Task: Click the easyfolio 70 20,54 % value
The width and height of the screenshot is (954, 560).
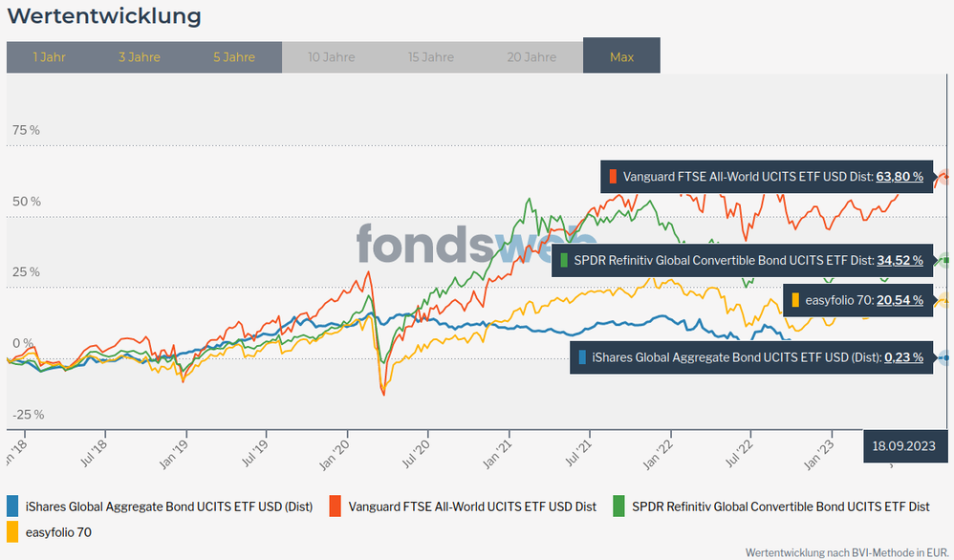Action: (900, 300)
